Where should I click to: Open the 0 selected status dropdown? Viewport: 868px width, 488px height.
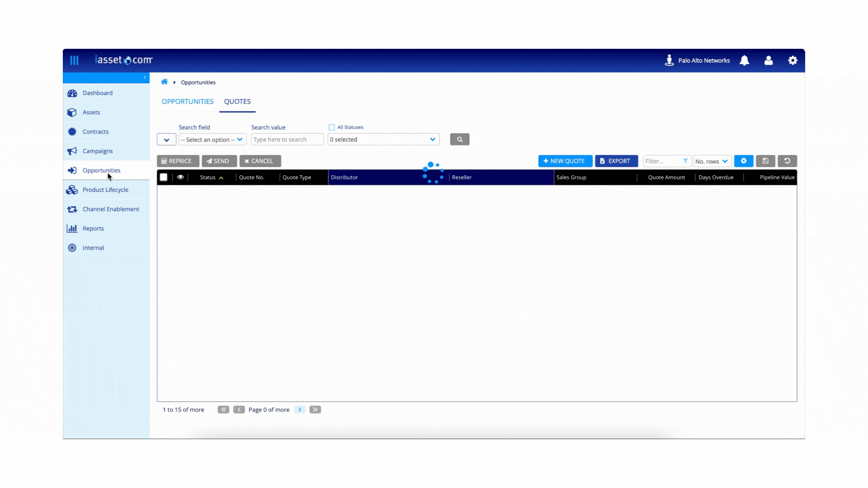coord(383,140)
